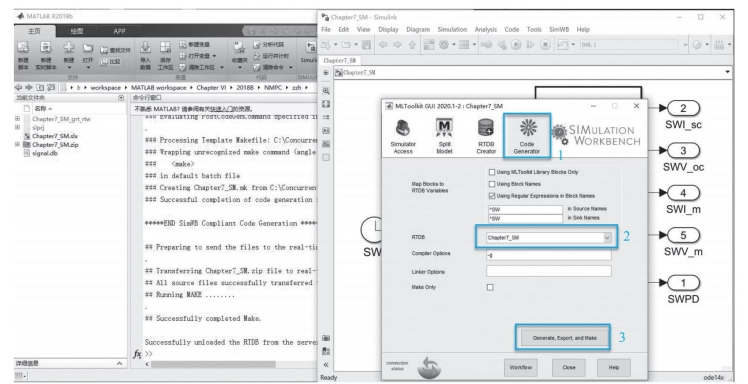
Task: Open the Simulator Access panel in MLToolkit
Action: tap(403, 135)
